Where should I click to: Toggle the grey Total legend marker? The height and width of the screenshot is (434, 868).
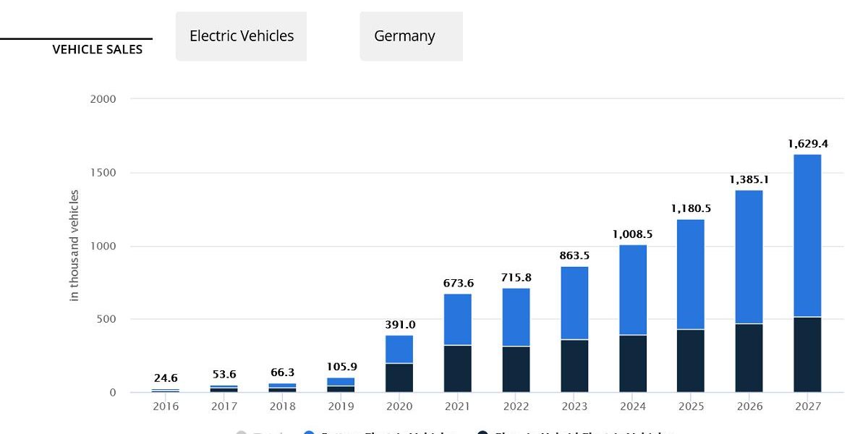[x=242, y=433]
